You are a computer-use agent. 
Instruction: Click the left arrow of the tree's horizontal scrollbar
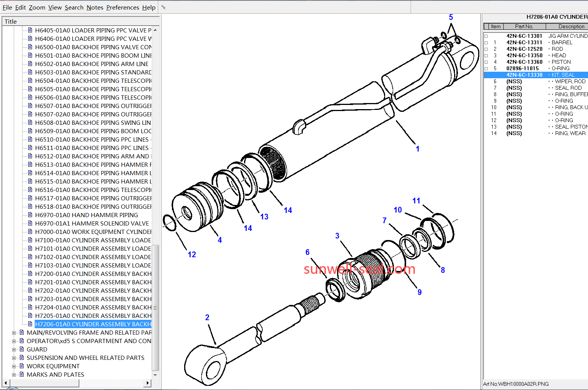pos(5,383)
